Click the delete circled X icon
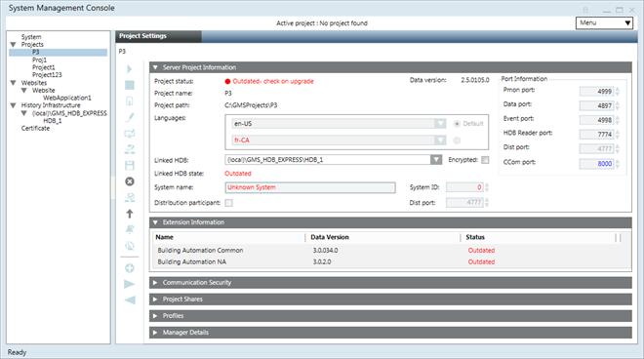This screenshot has height=359, width=644. tap(130, 181)
